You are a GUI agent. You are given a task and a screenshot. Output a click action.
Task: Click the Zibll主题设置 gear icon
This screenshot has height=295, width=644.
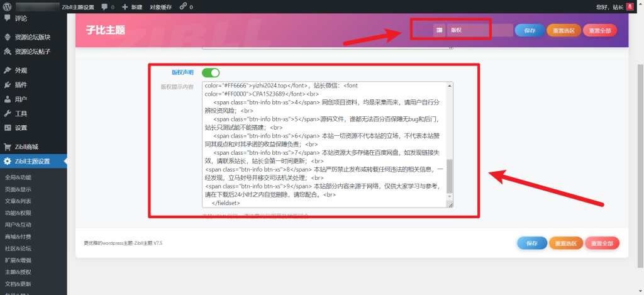pos(8,162)
